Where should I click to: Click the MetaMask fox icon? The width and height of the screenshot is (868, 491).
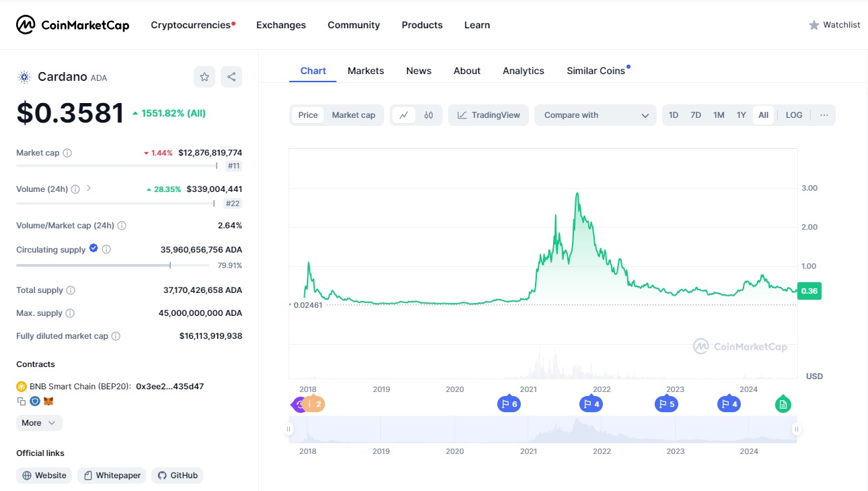[48, 401]
